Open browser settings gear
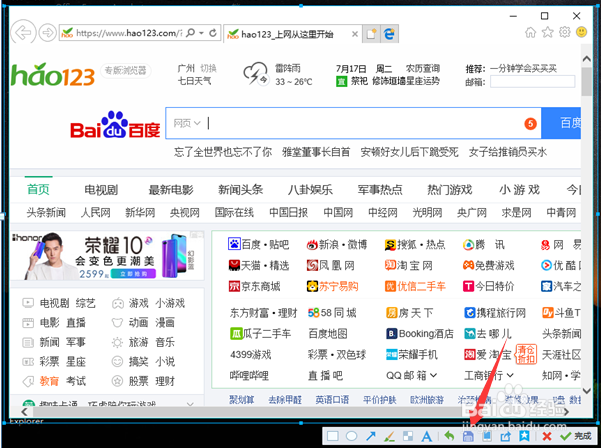This screenshot has width=601, height=448. (x=565, y=32)
